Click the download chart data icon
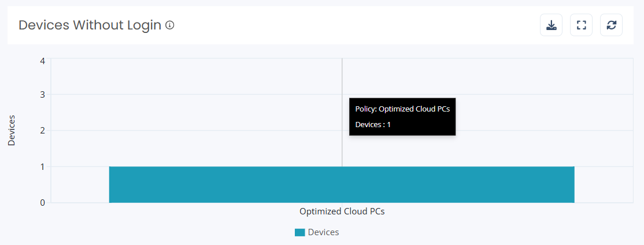The width and height of the screenshot is (644, 245). pyautogui.click(x=551, y=25)
